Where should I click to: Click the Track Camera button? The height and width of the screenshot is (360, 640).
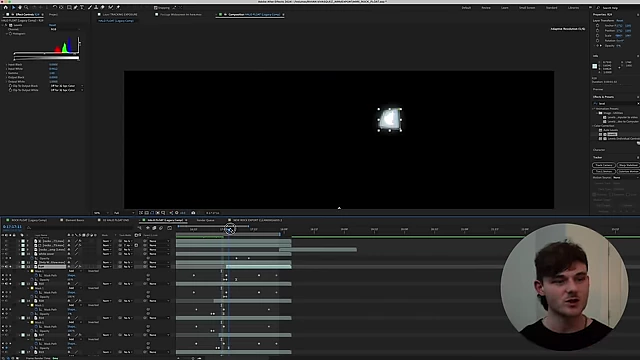click(604, 165)
